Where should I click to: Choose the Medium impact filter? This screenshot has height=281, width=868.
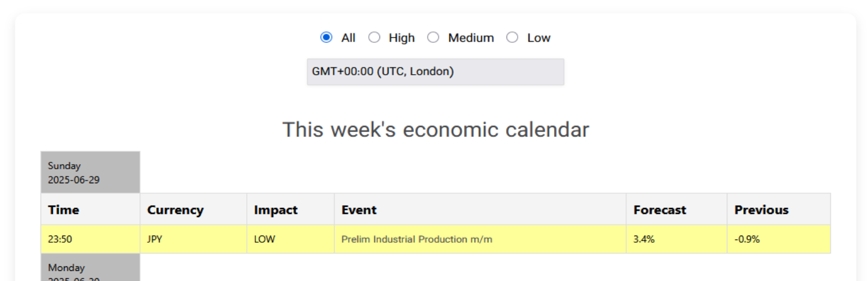tap(433, 38)
